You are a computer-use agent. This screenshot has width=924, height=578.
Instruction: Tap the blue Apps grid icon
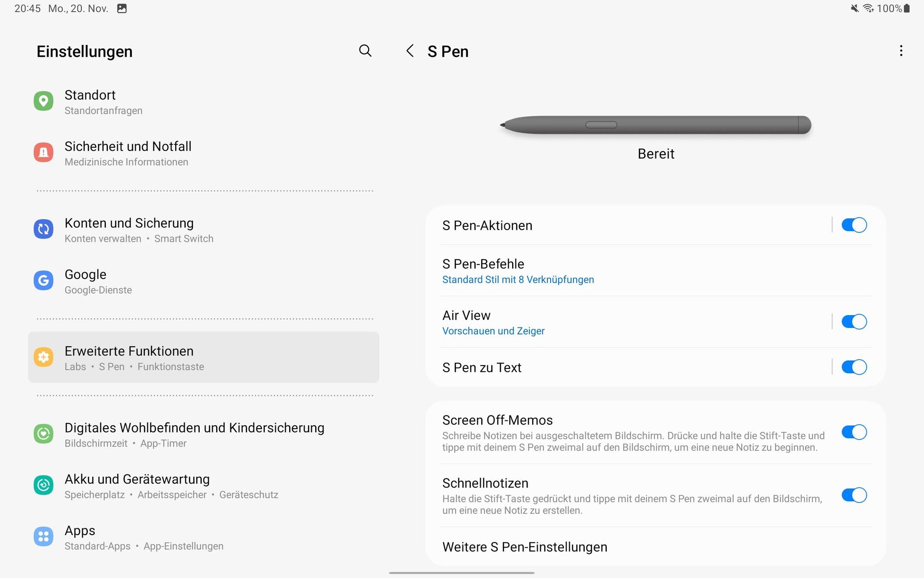point(43,537)
